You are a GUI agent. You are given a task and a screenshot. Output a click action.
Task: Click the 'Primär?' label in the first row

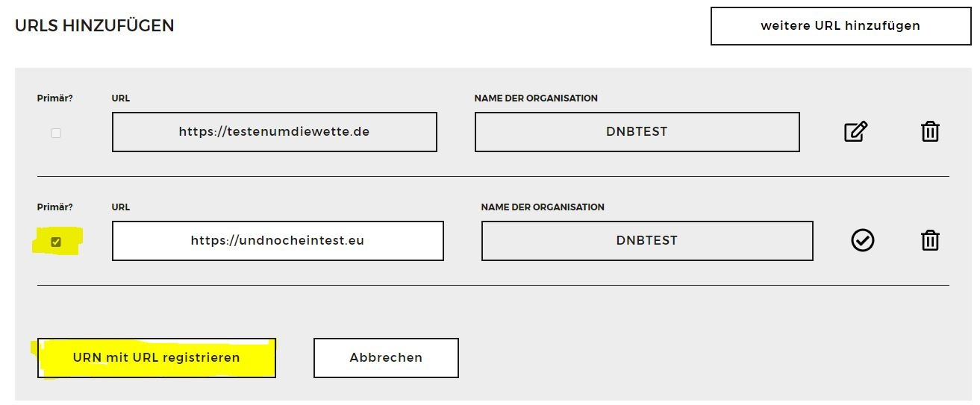point(55,98)
